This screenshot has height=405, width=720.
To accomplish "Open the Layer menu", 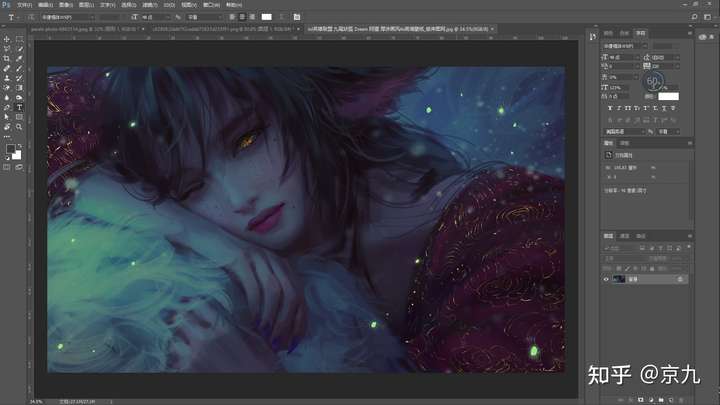I will coord(86,5).
